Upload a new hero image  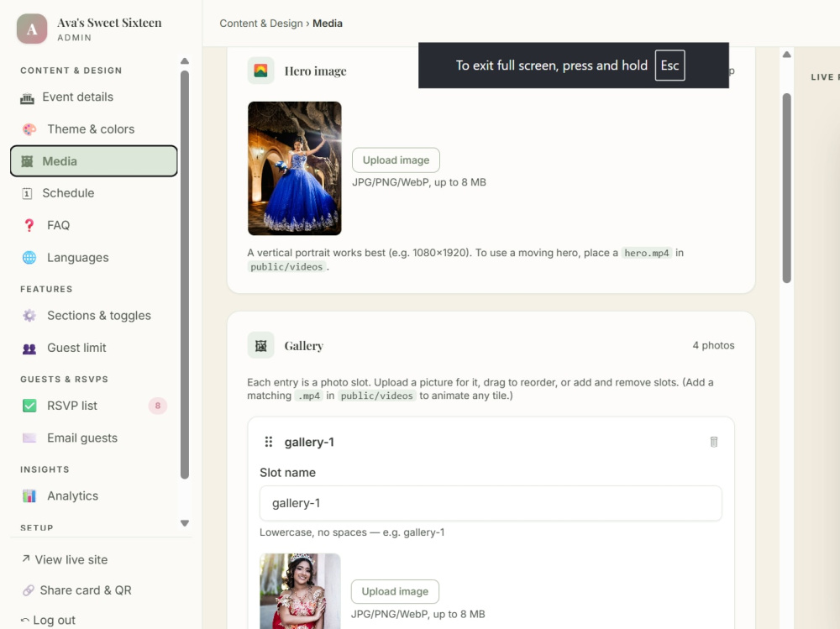396,160
